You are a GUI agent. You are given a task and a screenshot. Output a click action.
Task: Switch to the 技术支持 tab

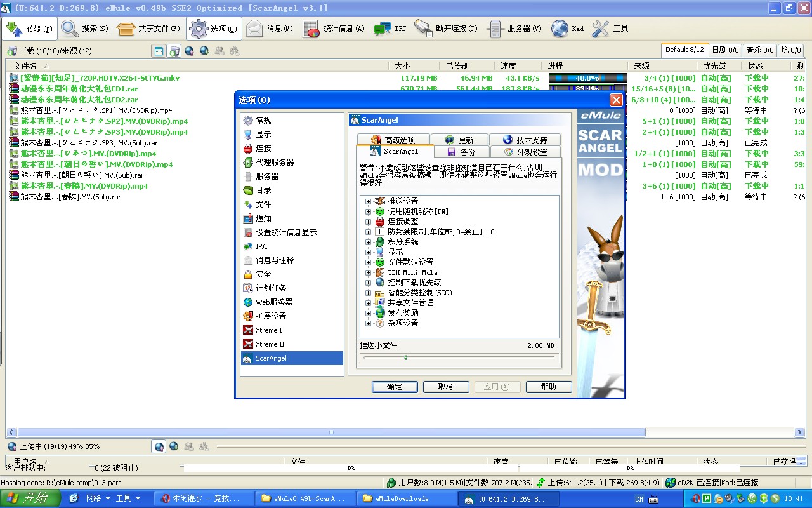click(526, 140)
